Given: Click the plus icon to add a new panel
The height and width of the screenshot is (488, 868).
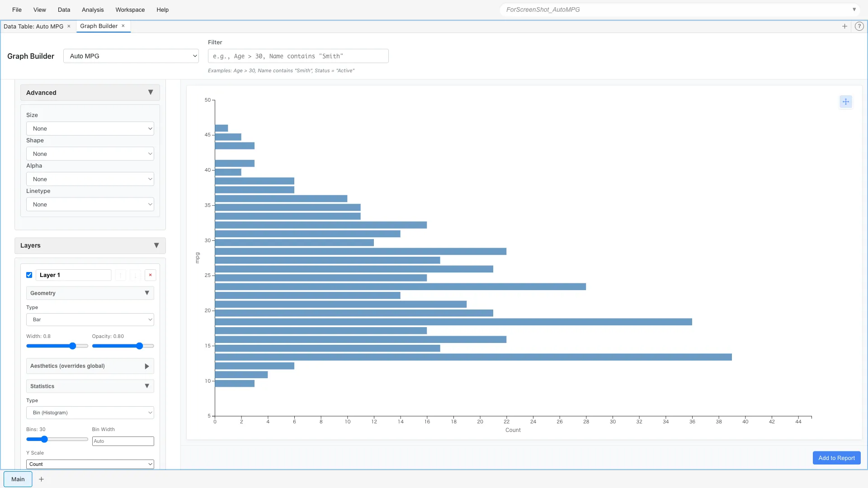Looking at the screenshot, I should pyautogui.click(x=844, y=26).
